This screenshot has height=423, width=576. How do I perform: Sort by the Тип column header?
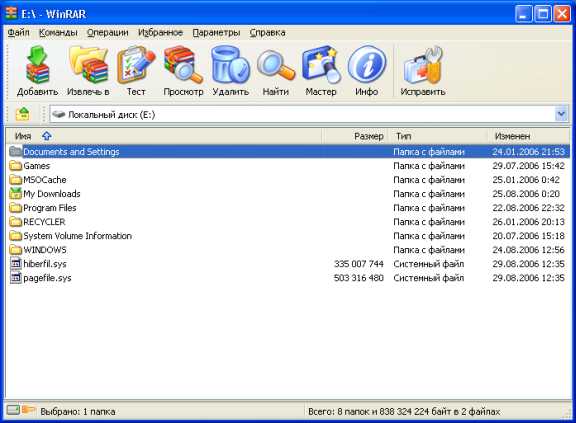point(438,136)
